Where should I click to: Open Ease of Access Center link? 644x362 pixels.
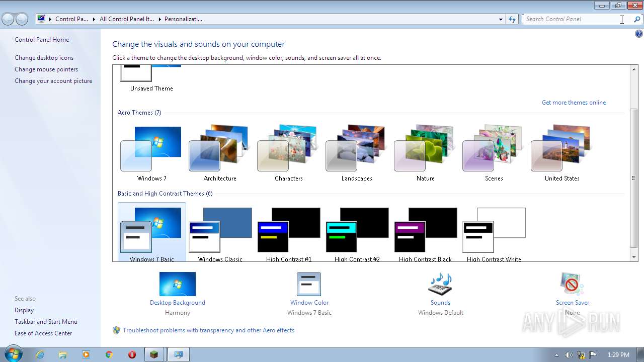pyautogui.click(x=43, y=333)
